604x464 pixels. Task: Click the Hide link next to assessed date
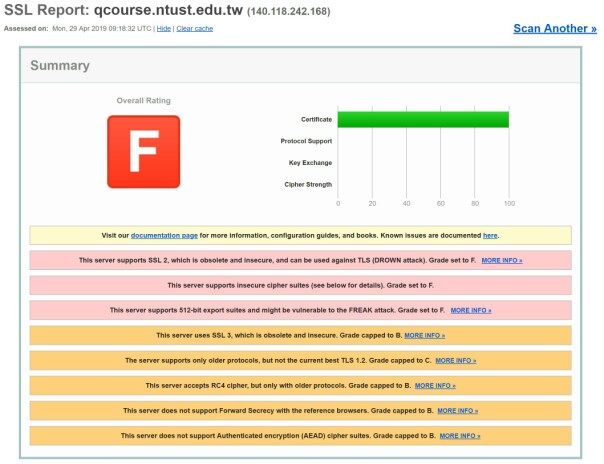tap(164, 28)
